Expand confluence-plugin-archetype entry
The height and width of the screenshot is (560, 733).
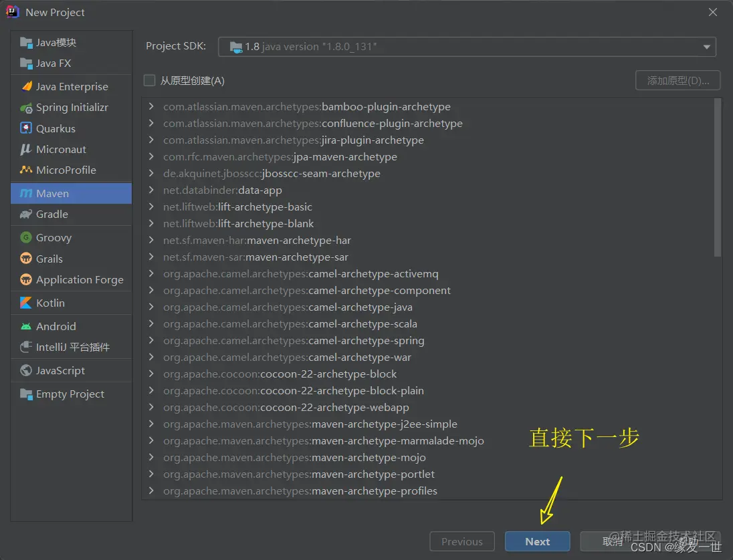coord(151,124)
